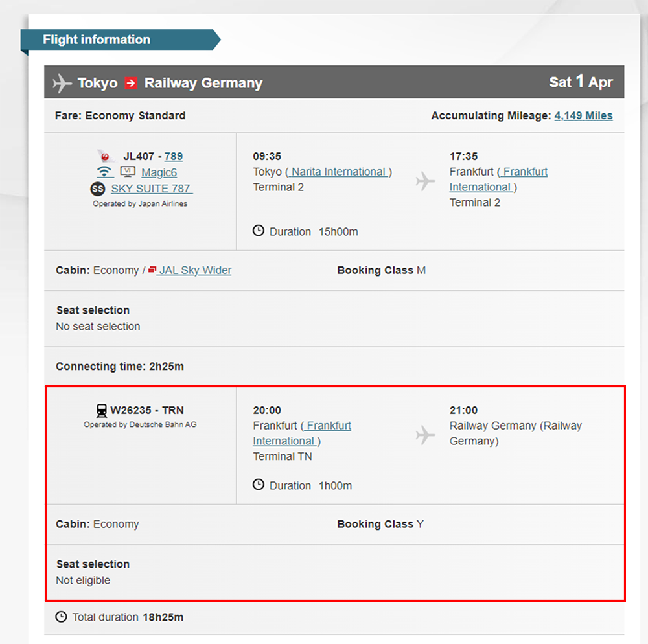Click the Flight information section header
Image resolution: width=648 pixels, height=644 pixels.
pos(97,40)
